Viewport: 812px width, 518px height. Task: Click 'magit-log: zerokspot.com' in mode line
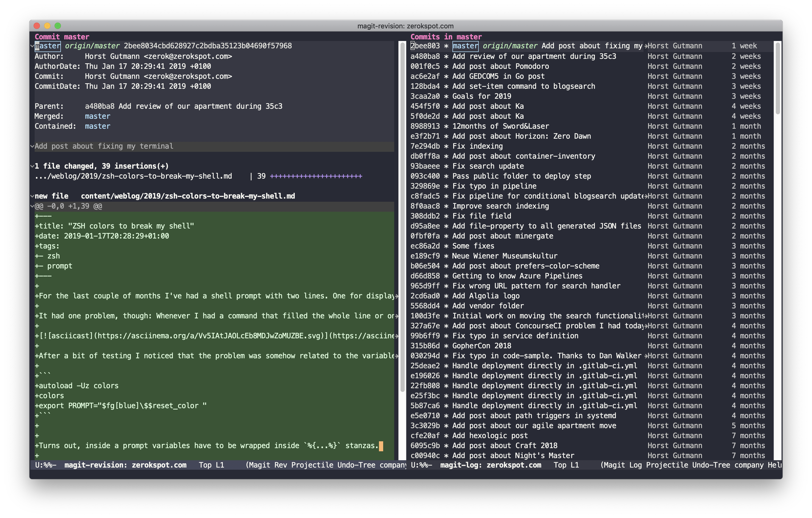point(491,465)
